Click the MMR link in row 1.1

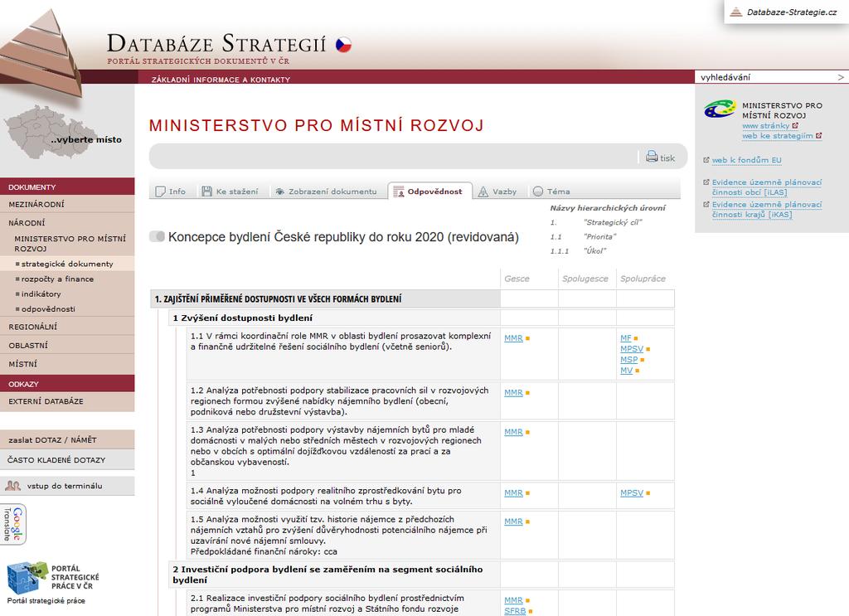(513, 338)
